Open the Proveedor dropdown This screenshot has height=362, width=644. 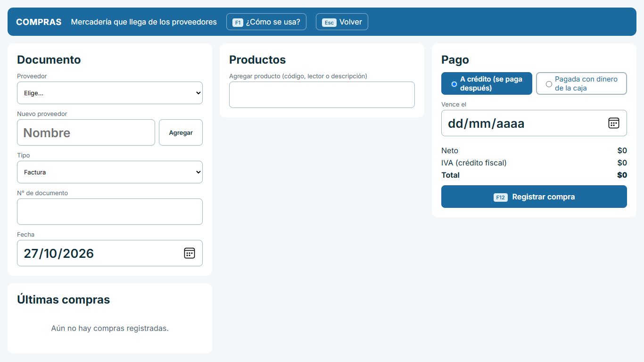(x=110, y=93)
